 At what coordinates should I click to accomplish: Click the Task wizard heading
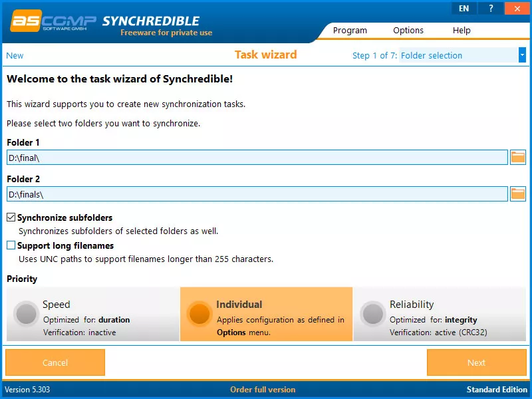click(265, 55)
